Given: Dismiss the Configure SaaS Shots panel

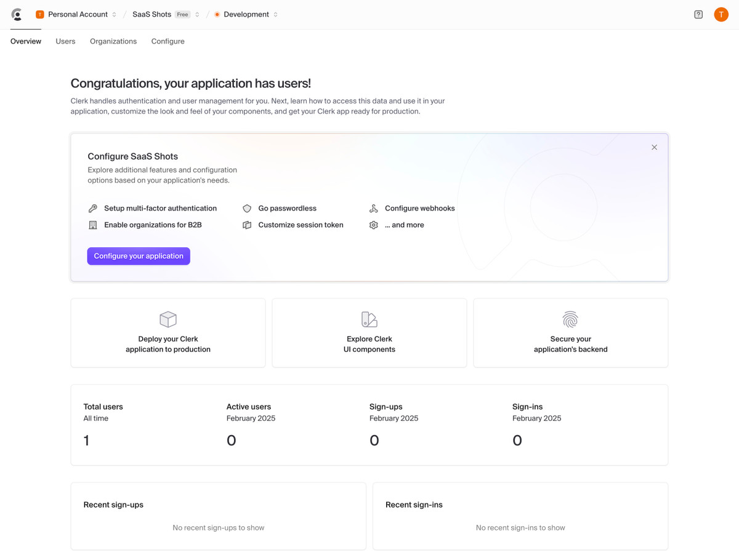Looking at the screenshot, I should 655,147.
